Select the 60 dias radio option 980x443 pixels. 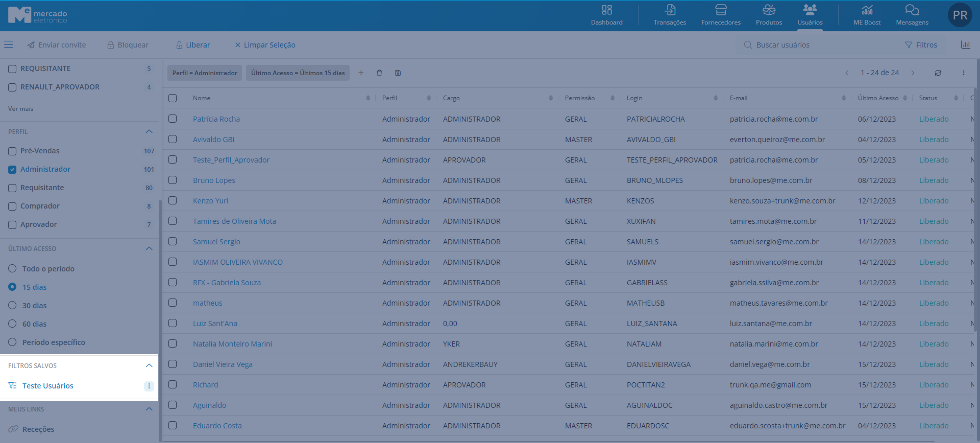point(12,324)
